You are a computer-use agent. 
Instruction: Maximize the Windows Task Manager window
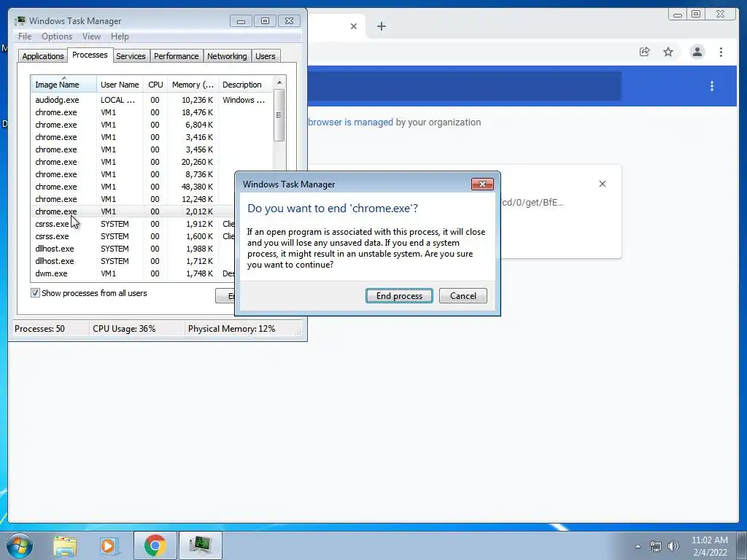(266, 21)
